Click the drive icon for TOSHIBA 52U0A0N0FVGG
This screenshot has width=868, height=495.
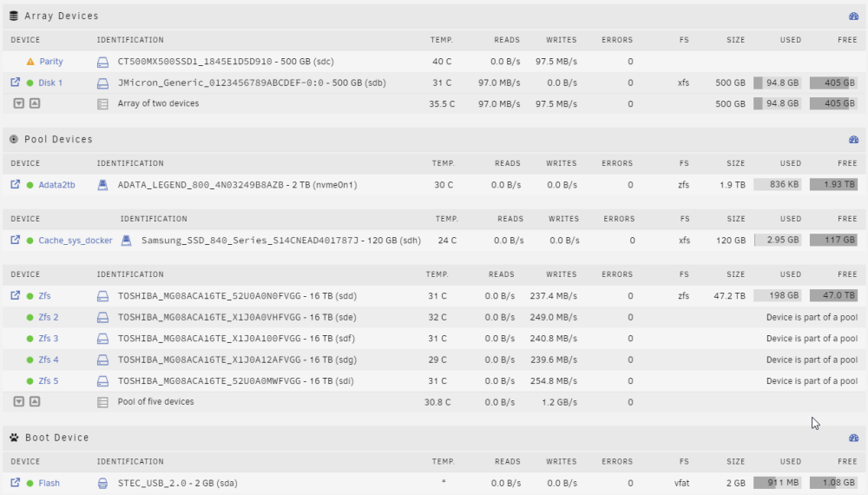[102, 296]
